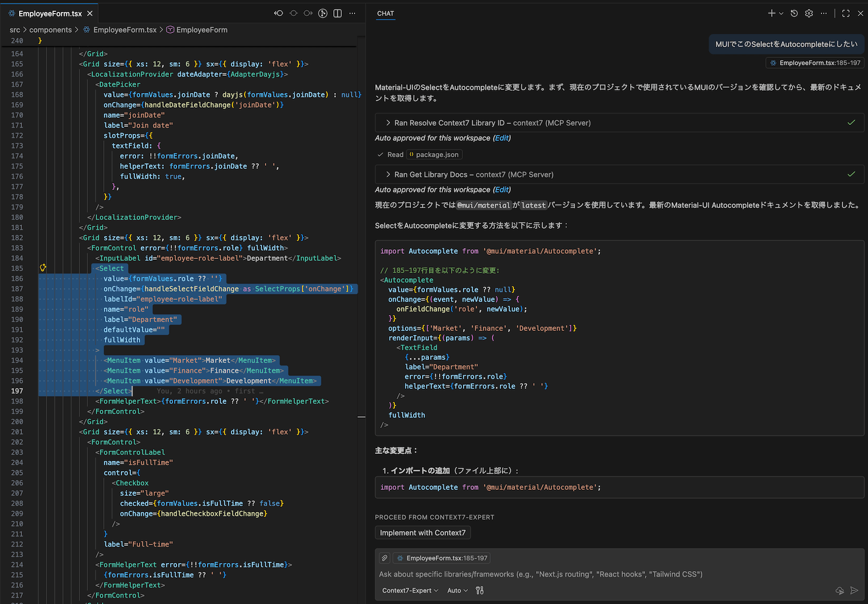Start a new chat with plus icon

pyautogui.click(x=772, y=13)
